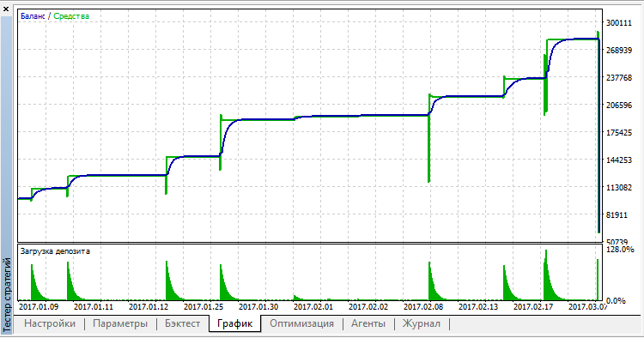Click the 2017.01.11 date label
The width and height of the screenshot is (644, 338).
tap(94, 306)
